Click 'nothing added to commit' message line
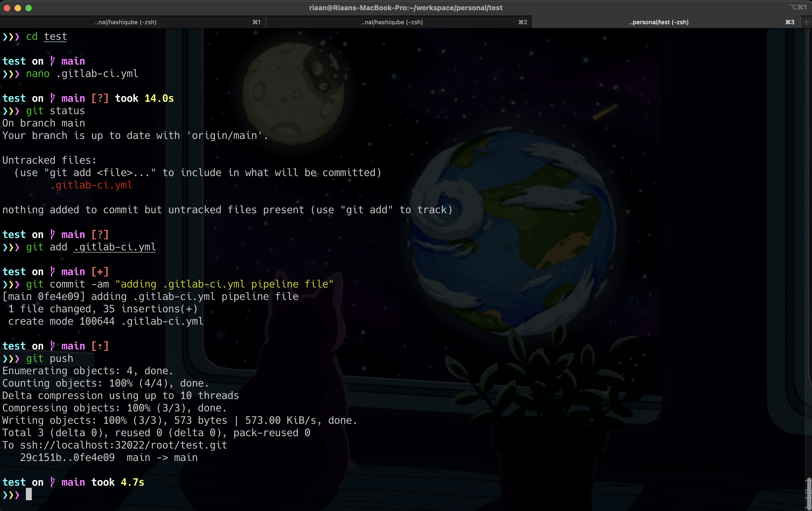This screenshot has height=511, width=812. click(227, 210)
